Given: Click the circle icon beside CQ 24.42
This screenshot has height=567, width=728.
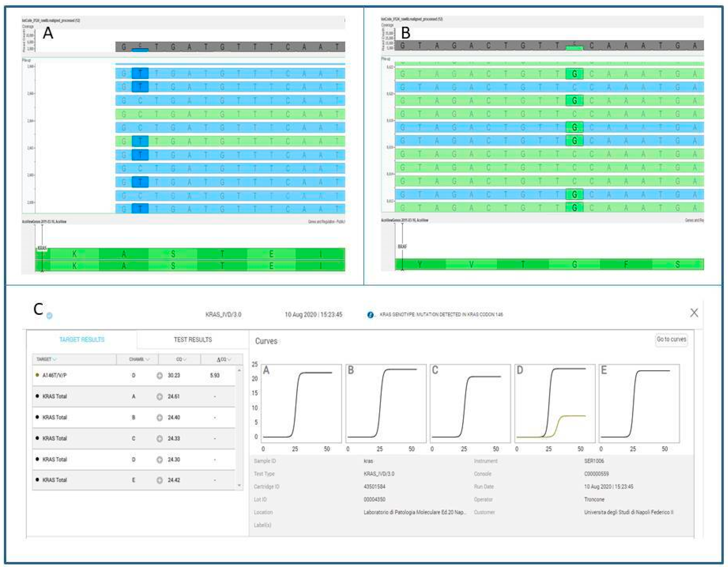Looking at the screenshot, I should (x=160, y=480).
